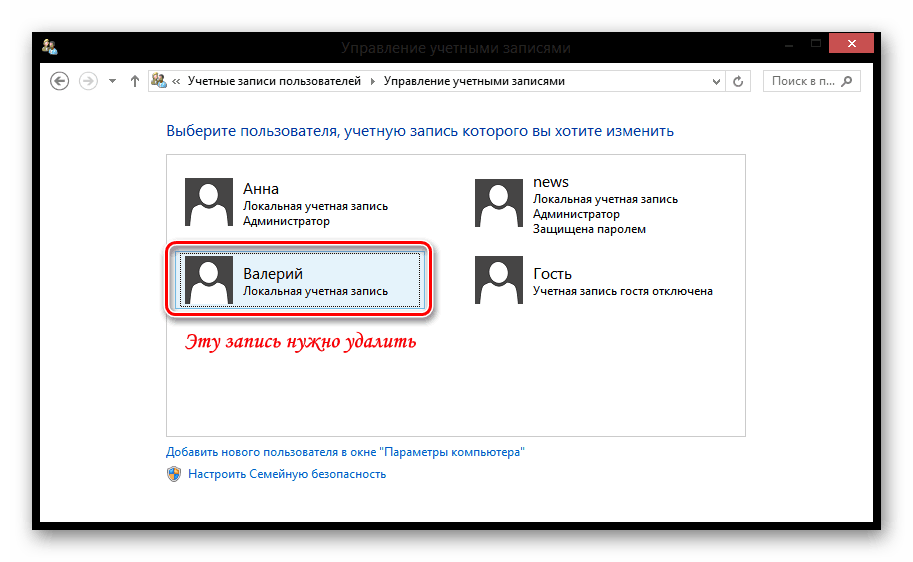Click the Family Safety shield icon
Image resolution: width=913 pixels, height=562 pixels.
(174, 474)
